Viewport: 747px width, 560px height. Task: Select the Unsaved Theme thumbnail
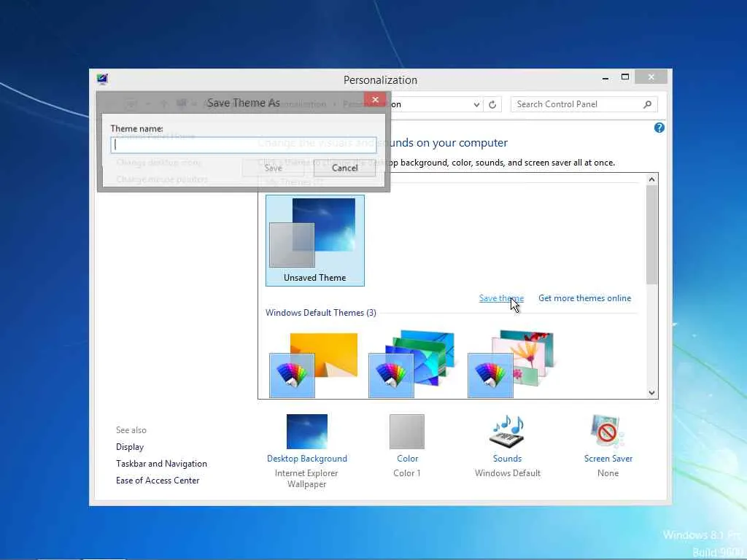click(315, 241)
